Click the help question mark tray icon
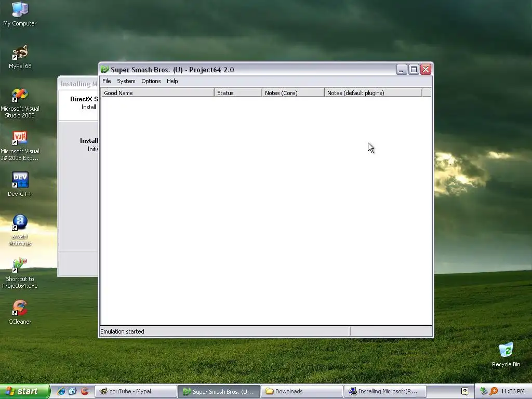Screen dimensions: 532x399 464,391
